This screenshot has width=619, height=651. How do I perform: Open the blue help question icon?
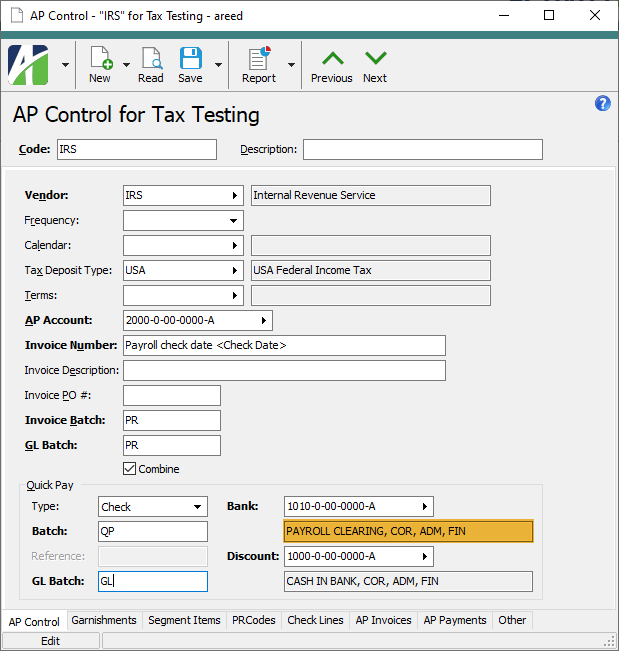(602, 104)
